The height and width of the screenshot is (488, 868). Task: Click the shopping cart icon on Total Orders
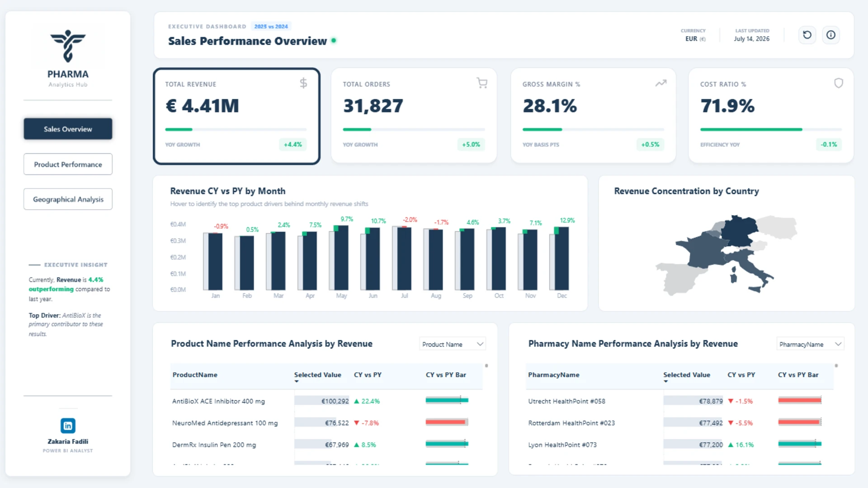(x=482, y=83)
